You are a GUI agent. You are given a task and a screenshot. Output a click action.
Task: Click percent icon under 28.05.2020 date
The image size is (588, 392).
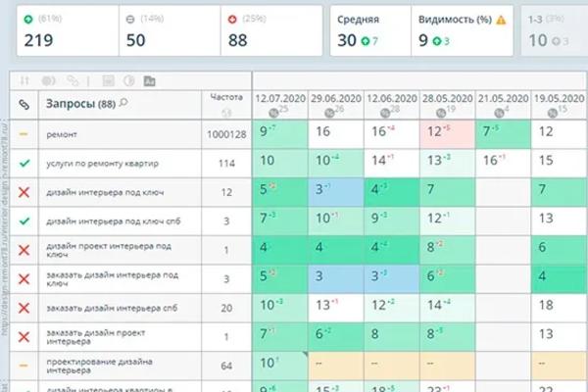(x=441, y=113)
